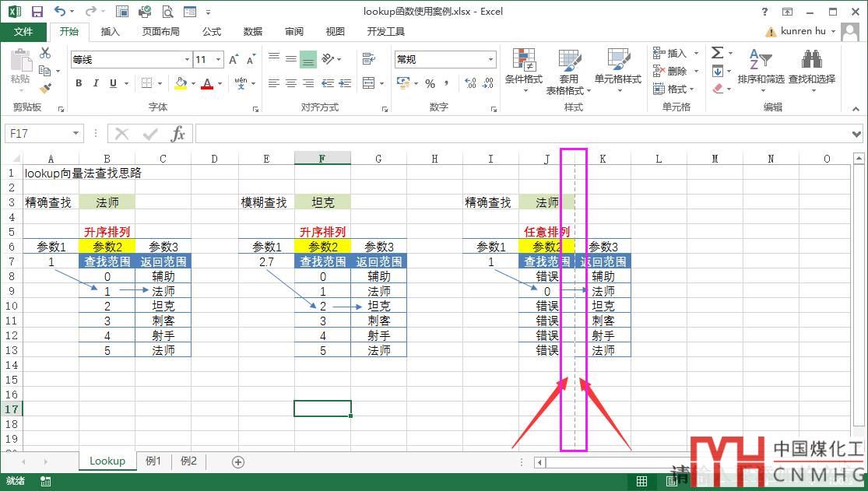Image resolution: width=868 pixels, height=491 pixels.
Task: Select cell B3 containing 法师
Action: tap(107, 202)
